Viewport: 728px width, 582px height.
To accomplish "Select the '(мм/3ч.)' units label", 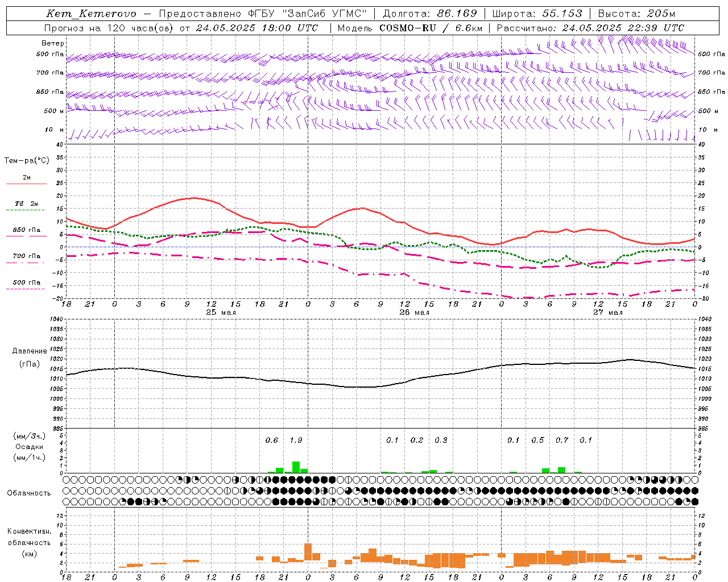I will [29, 436].
